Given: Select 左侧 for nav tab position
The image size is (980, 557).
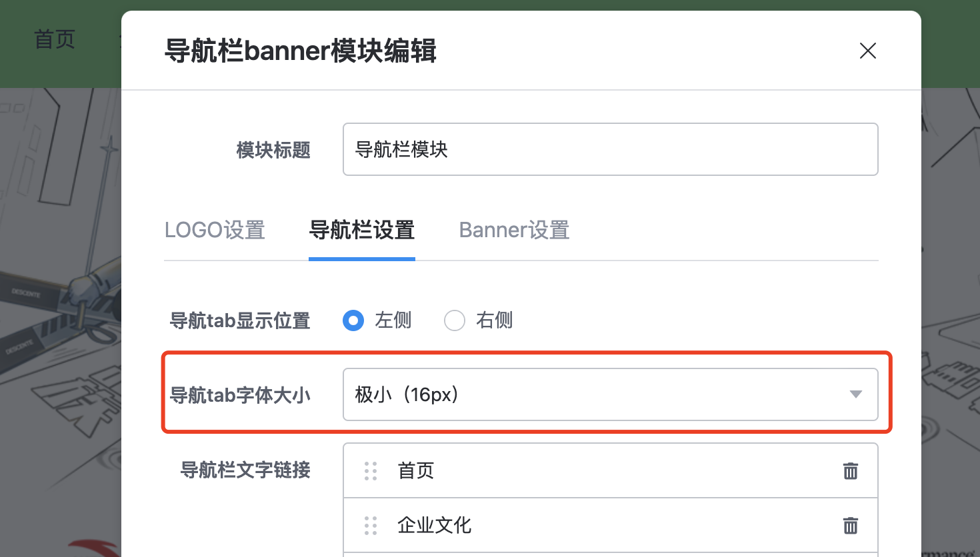Looking at the screenshot, I should pos(353,320).
